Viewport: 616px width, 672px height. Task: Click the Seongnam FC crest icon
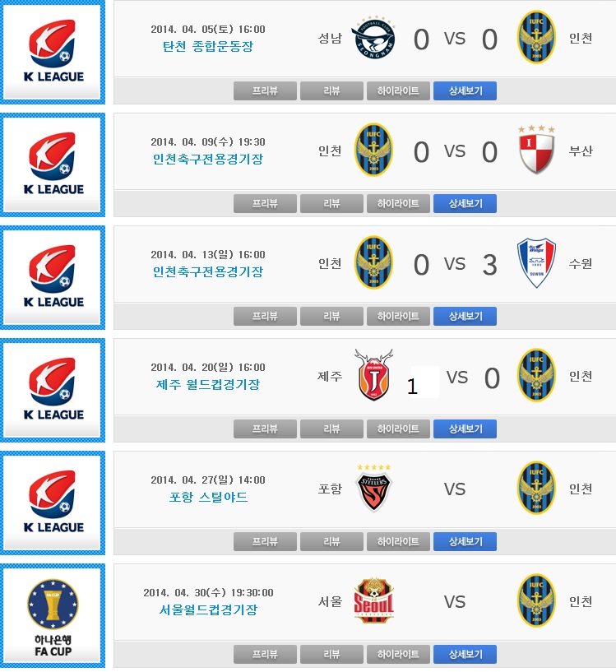(x=373, y=38)
